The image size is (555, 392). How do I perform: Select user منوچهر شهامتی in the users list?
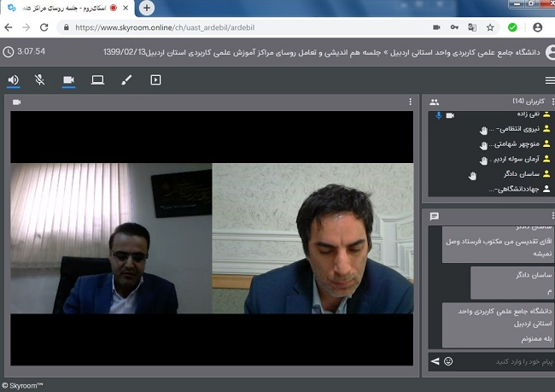pos(517,144)
